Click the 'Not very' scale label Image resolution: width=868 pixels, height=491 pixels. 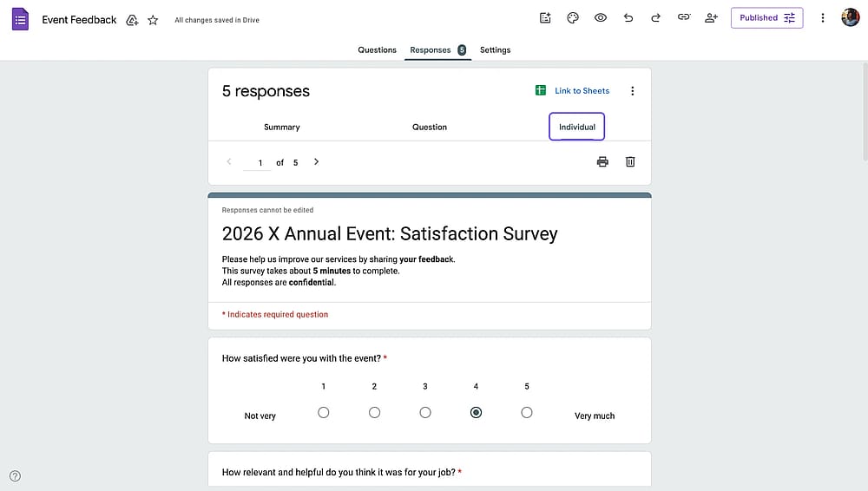click(260, 416)
